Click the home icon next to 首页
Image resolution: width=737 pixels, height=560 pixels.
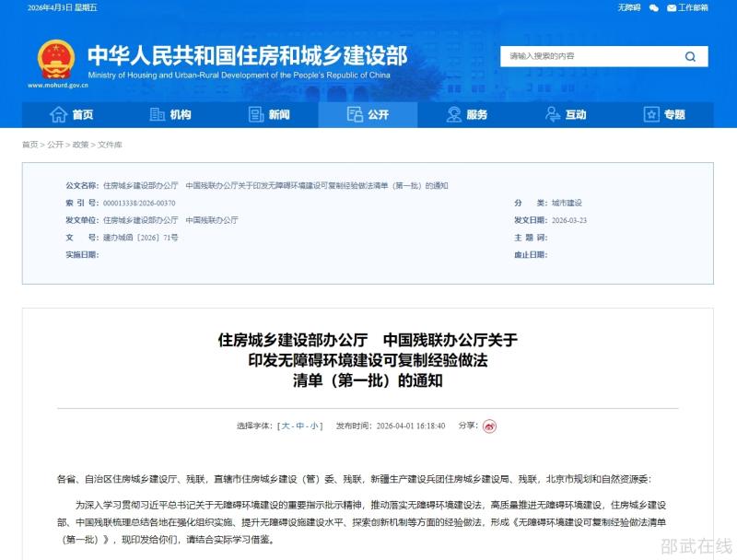[x=58, y=114]
